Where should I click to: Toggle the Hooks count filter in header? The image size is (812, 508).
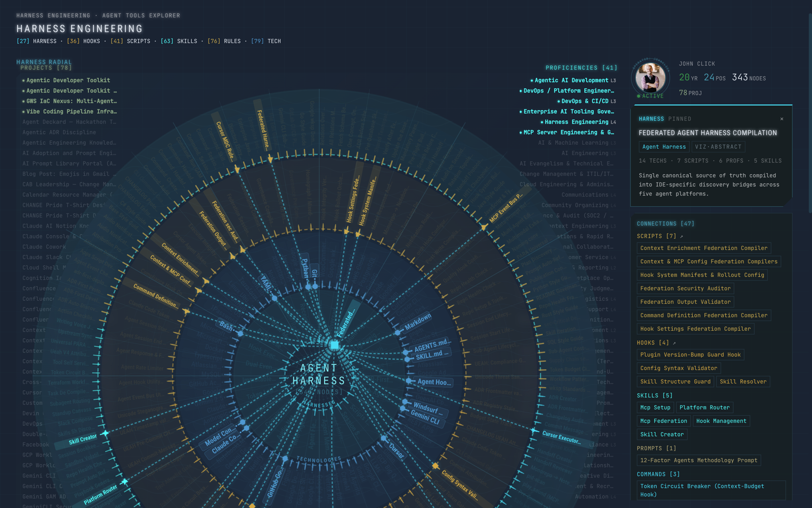point(84,41)
